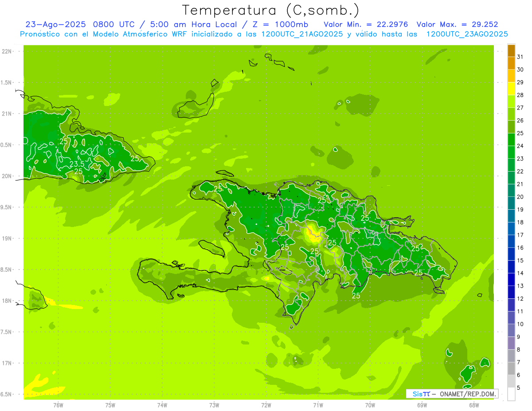Click the '19N' latitude label
The width and height of the screenshot is (532, 411).
(6, 239)
